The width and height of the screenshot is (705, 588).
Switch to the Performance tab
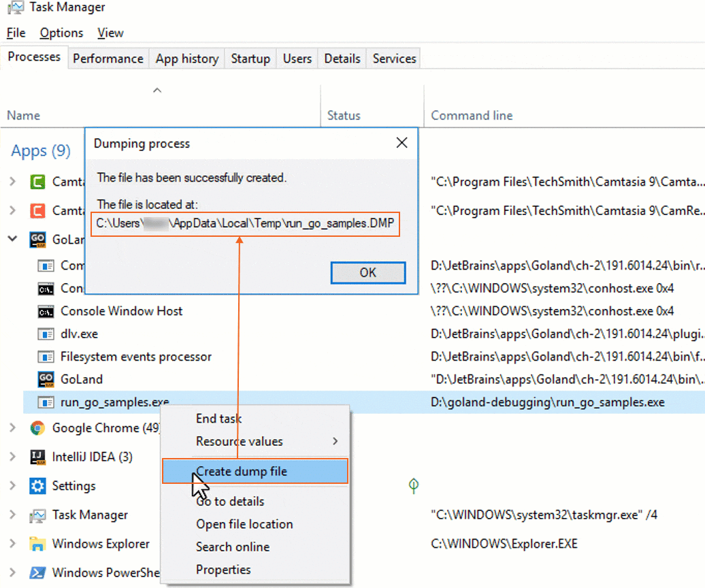click(108, 59)
